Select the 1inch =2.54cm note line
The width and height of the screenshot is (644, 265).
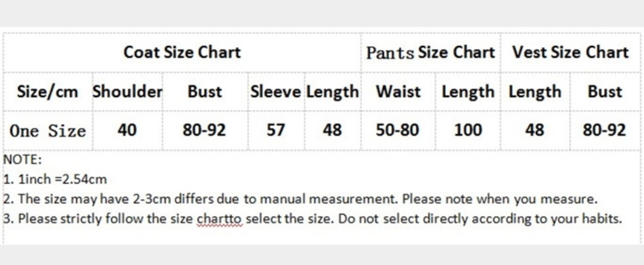click(55, 179)
